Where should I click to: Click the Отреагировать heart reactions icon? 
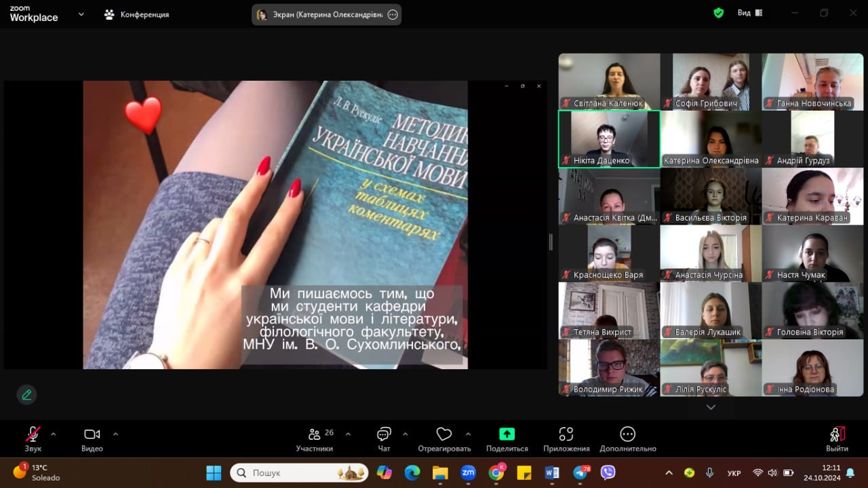pyautogui.click(x=444, y=434)
